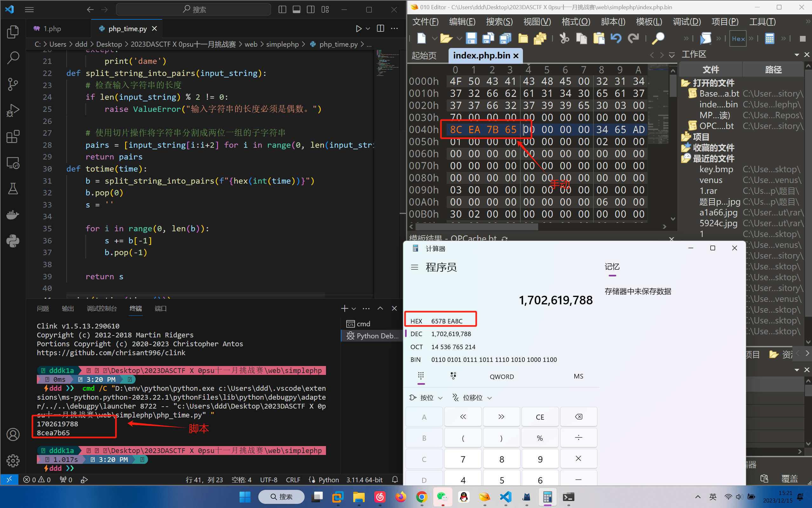Open the Docker sidebar view
This screenshot has height=508, width=812.
pos(13,215)
